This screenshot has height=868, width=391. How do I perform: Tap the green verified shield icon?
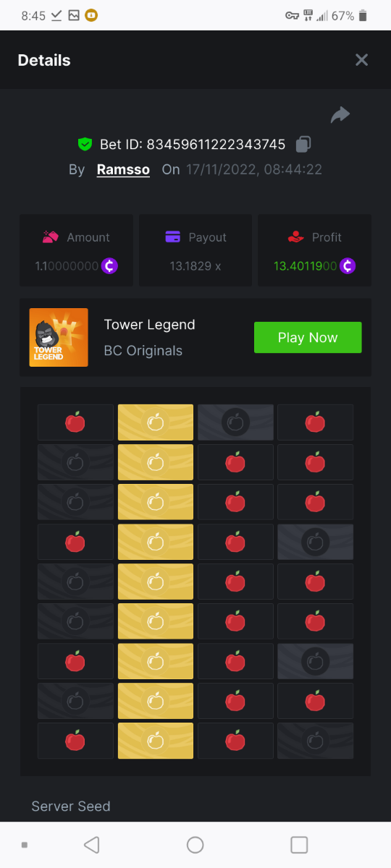[85, 144]
